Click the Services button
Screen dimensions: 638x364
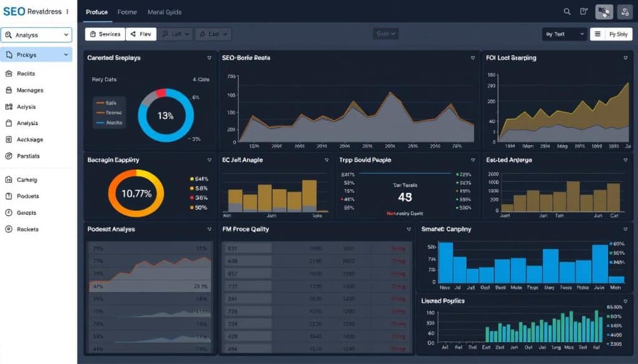105,34
